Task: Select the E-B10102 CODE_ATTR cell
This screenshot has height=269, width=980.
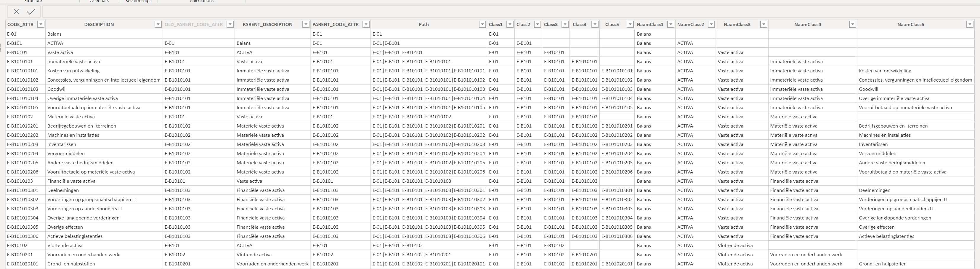Action: click(x=25, y=246)
